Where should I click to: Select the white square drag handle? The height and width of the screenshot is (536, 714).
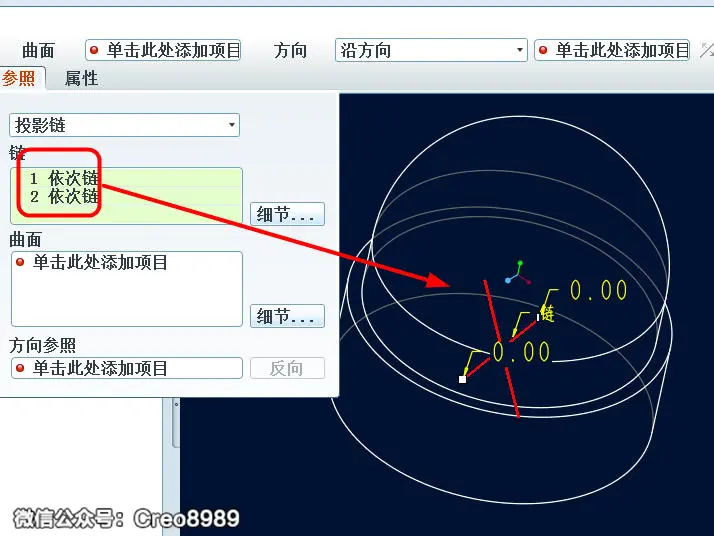(462, 379)
